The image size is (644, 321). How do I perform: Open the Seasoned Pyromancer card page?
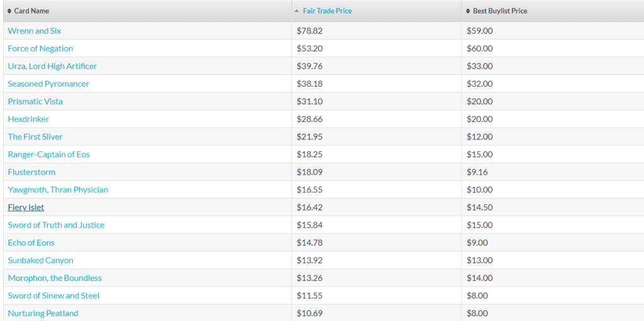pos(48,84)
